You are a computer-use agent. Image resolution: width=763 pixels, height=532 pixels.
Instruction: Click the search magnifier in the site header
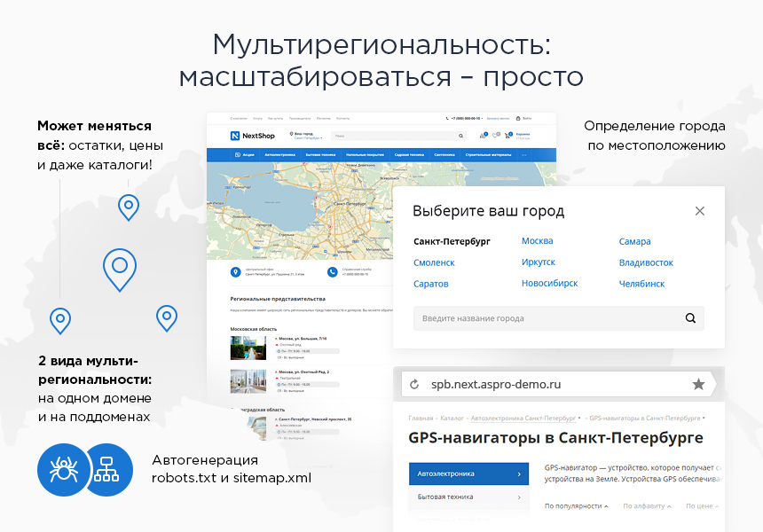tap(461, 136)
